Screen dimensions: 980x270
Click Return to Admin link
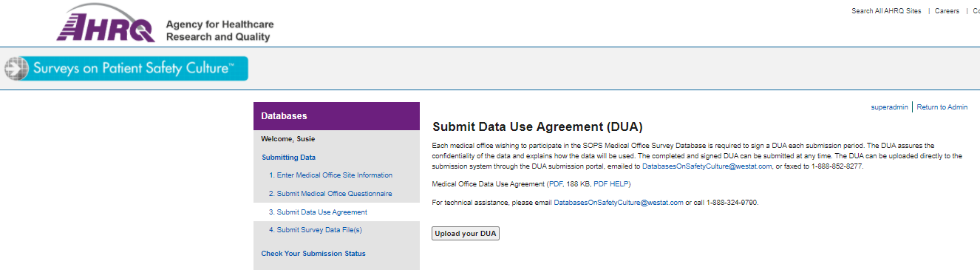(x=942, y=107)
